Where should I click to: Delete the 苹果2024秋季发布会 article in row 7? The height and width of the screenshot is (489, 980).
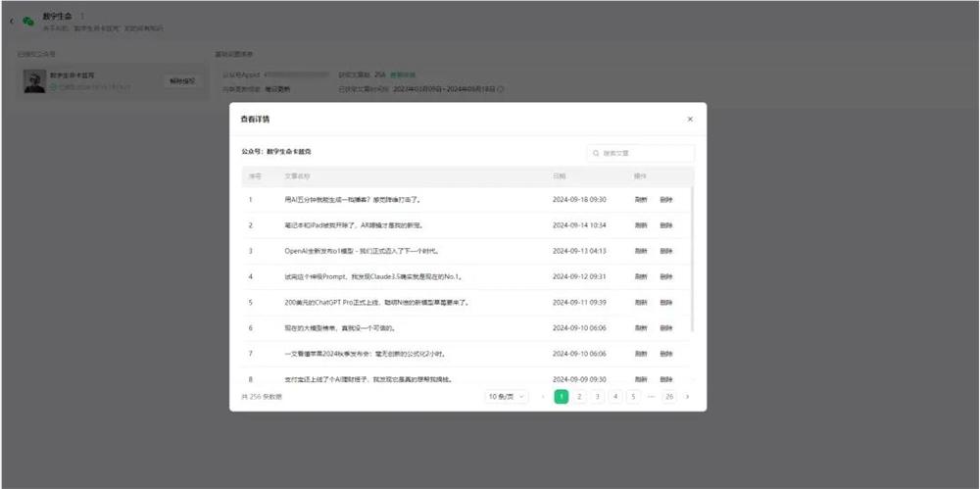666,354
